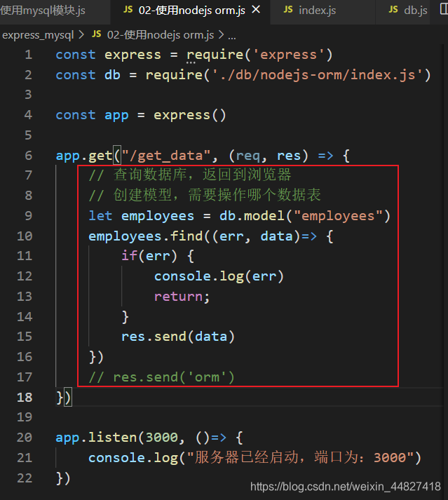
Task: Click console.log(err) on line 12
Action: pos(219,276)
